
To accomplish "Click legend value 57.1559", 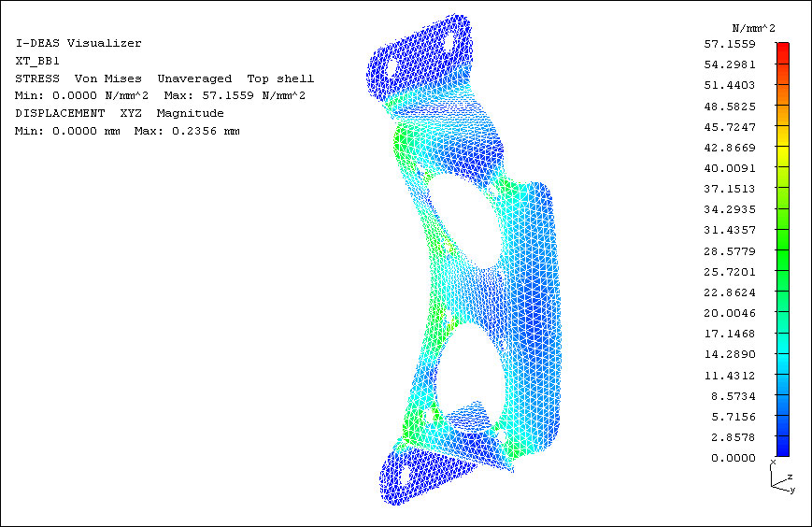I will [x=730, y=45].
